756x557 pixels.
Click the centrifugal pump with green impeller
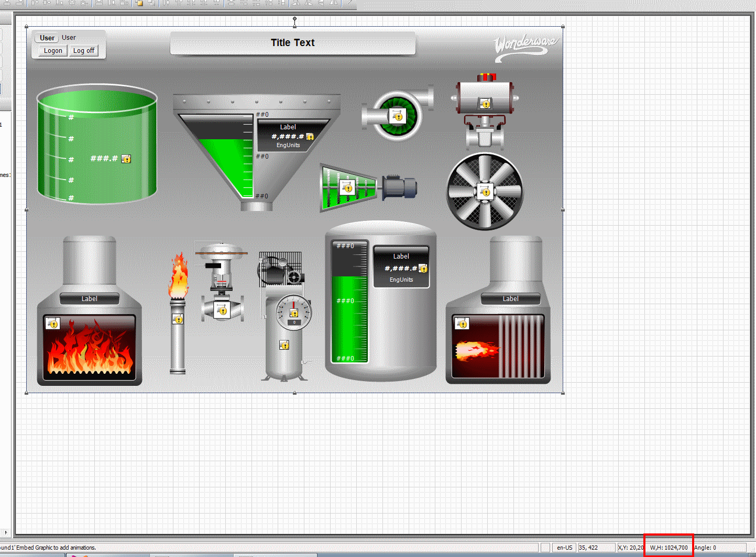(397, 116)
